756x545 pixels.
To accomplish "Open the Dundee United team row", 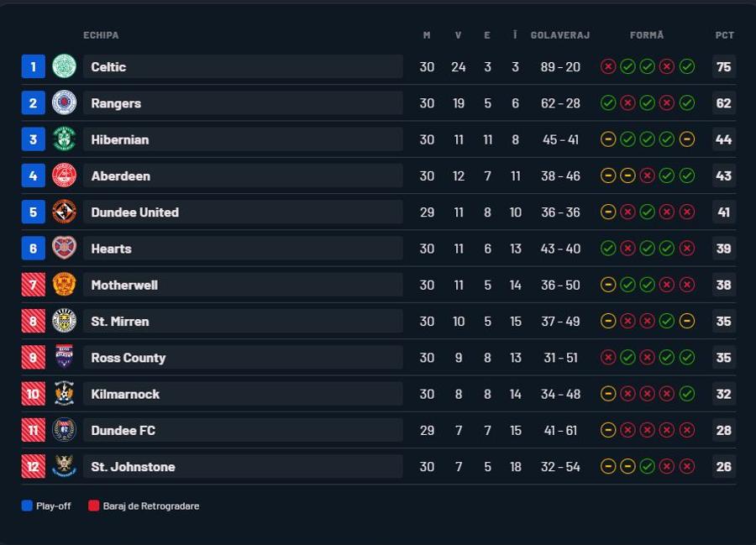I will pyautogui.click(x=243, y=212).
